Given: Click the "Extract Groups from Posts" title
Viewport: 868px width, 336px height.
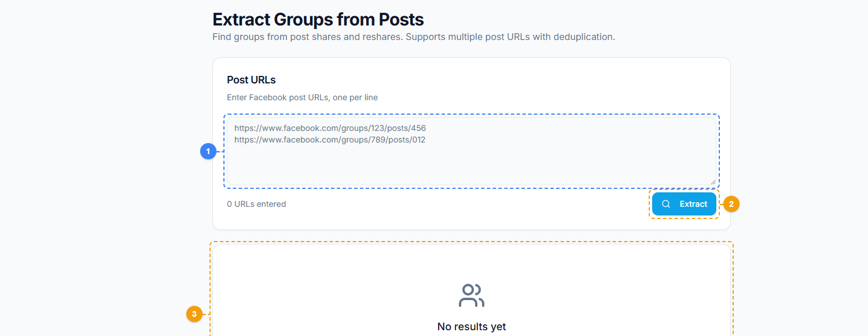Looking at the screenshot, I should 318,20.
